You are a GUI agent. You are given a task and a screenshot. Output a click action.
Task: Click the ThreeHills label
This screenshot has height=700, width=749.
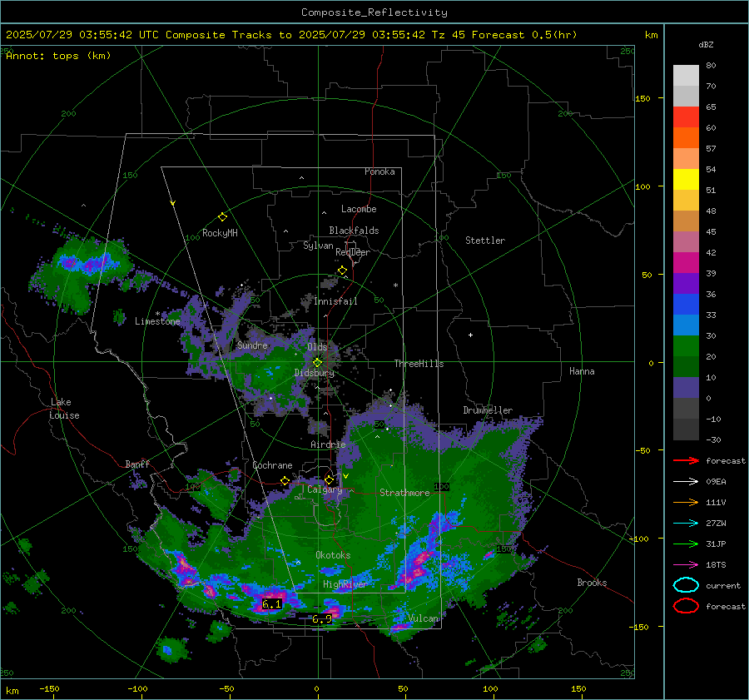point(419,364)
